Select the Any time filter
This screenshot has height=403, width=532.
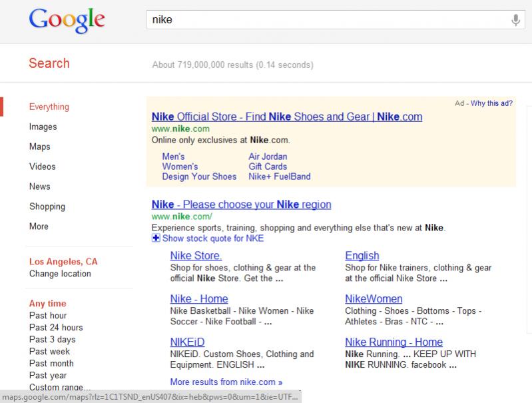[48, 303]
